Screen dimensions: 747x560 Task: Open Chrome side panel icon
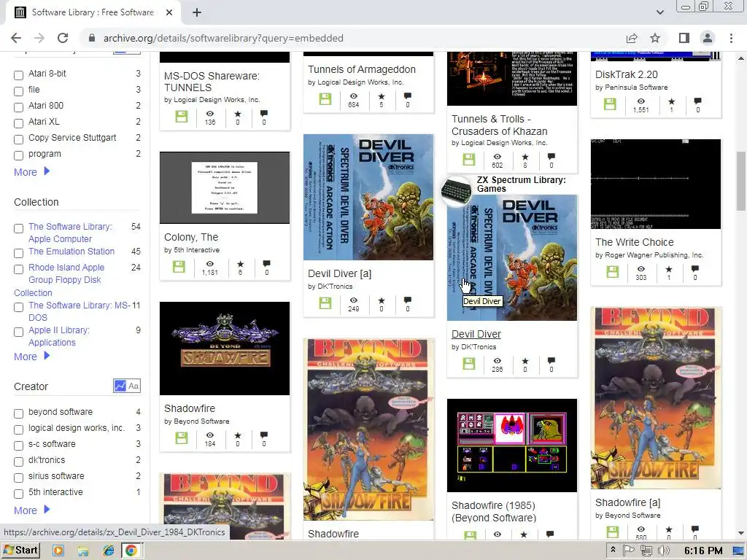pos(684,38)
